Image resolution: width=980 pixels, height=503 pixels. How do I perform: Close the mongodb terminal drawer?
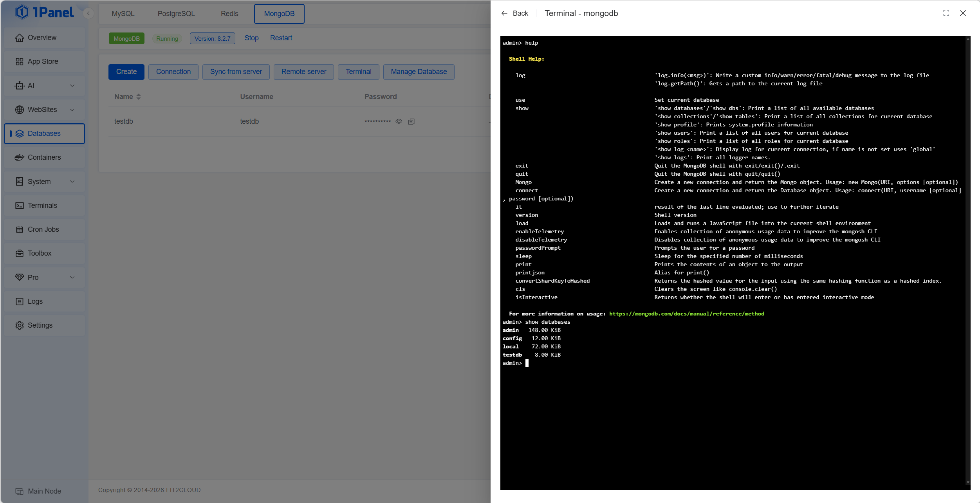click(x=963, y=13)
